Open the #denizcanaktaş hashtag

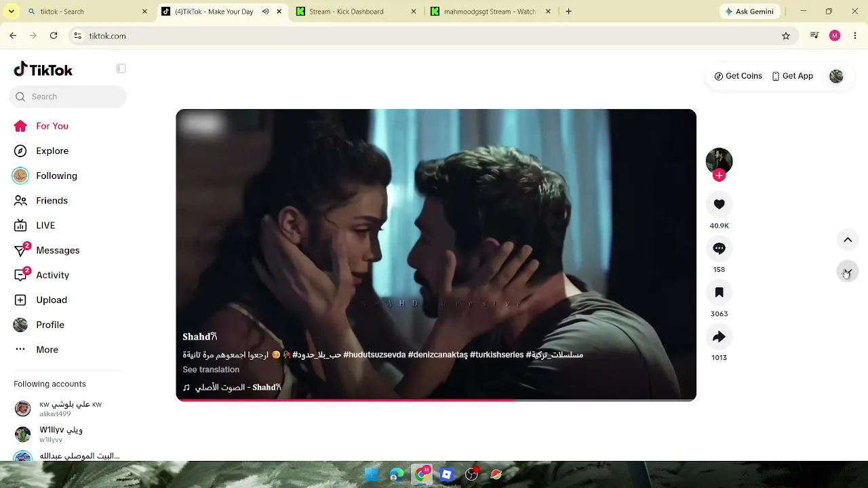[x=438, y=354]
